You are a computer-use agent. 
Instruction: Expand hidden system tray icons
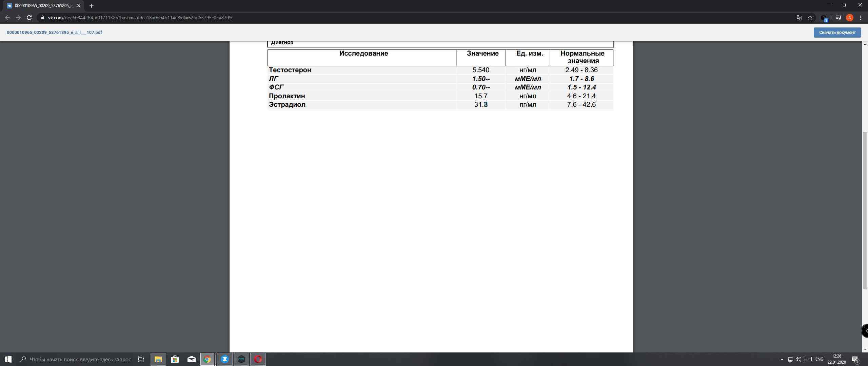782,359
